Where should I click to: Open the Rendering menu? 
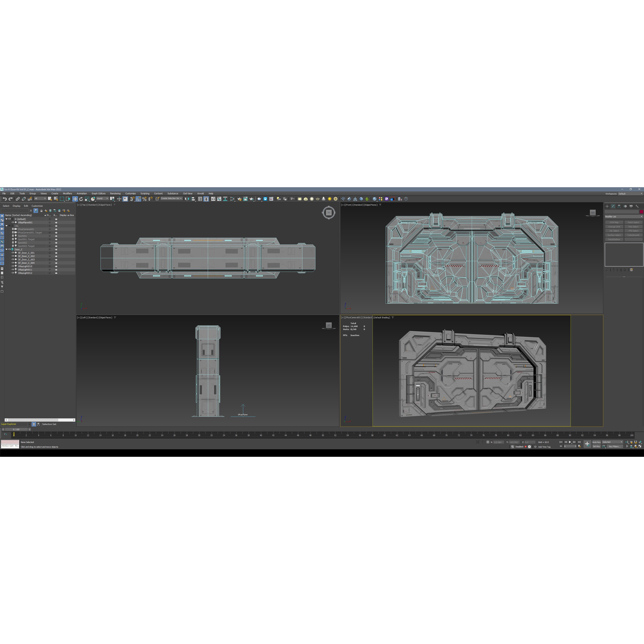tap(115, 193)
